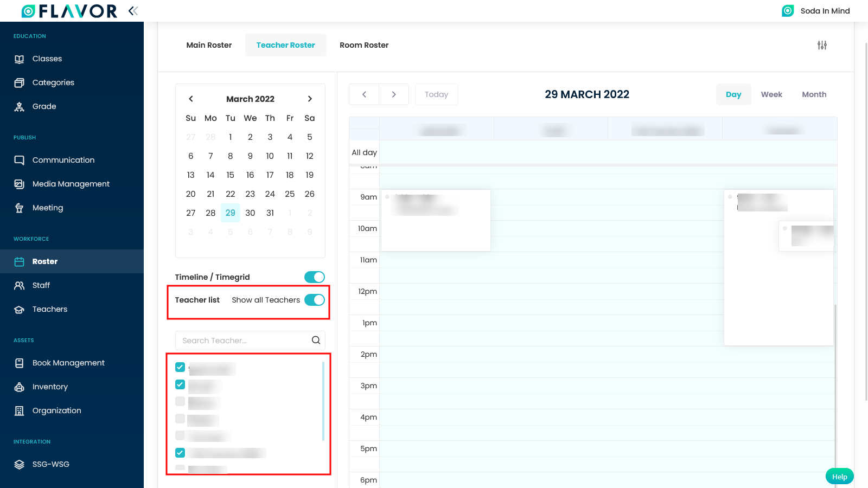This screenshot has width=868, height=488.
Task: Click Soda In Mind account logo
Action: pos(788,11)
